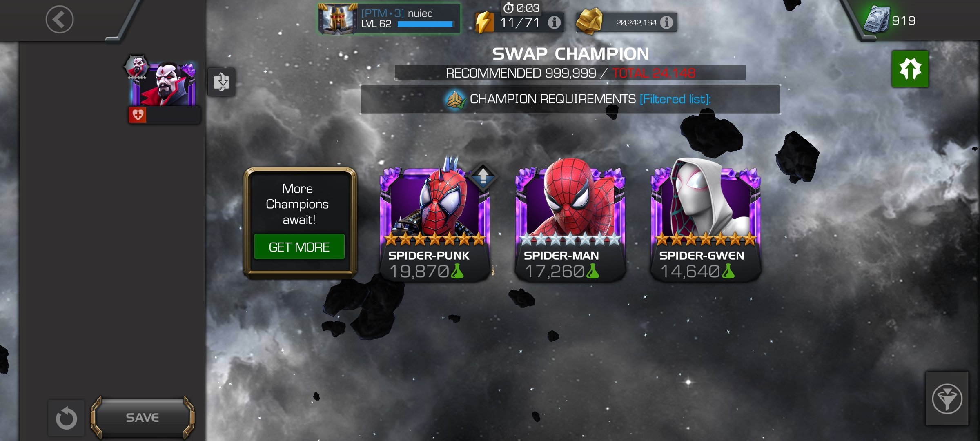
Task: Tap the gold nugget currency icon
Action: click(x=589, y=21)
